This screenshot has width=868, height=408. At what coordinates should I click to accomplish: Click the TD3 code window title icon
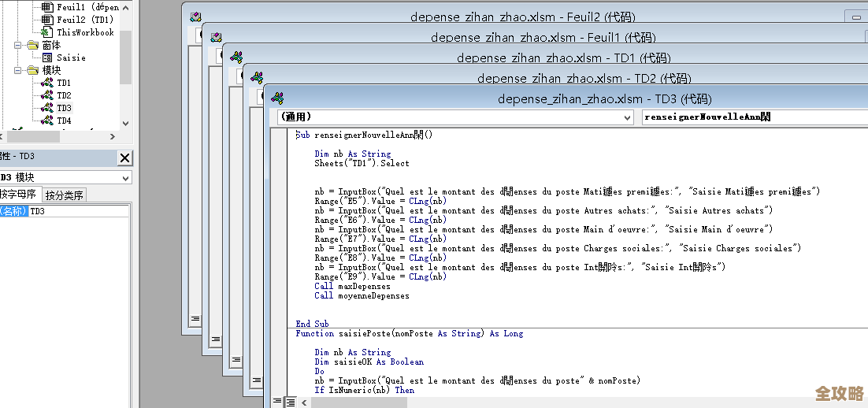click(277, 98)
